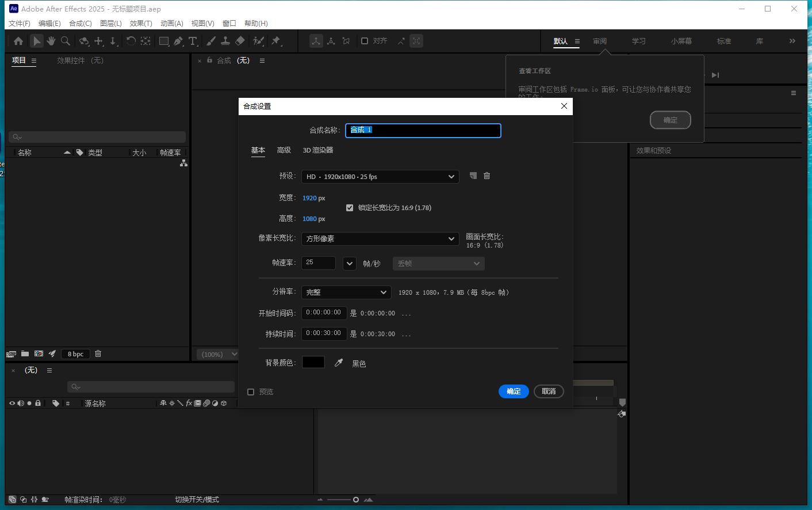Select the Rotation tool
This screenshot has width=812, height=510.
pos(131,41)
